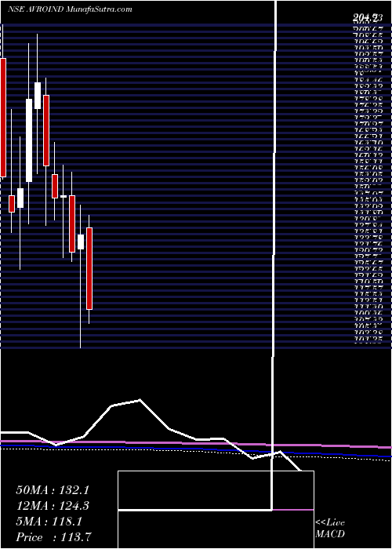The width and height of the screenshot is (392, 549).
Task: Click the Price : 113.7 label
Action: click(55, 537)
